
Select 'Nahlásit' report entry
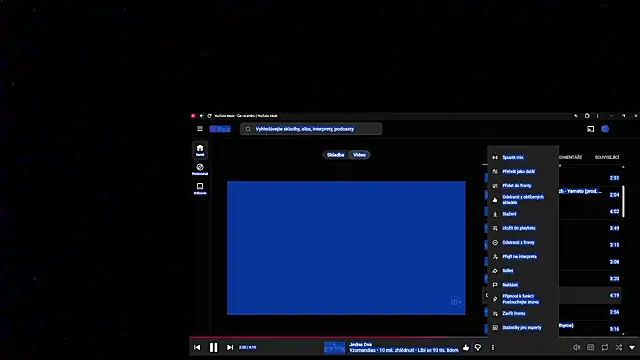[x=523, y=285]
